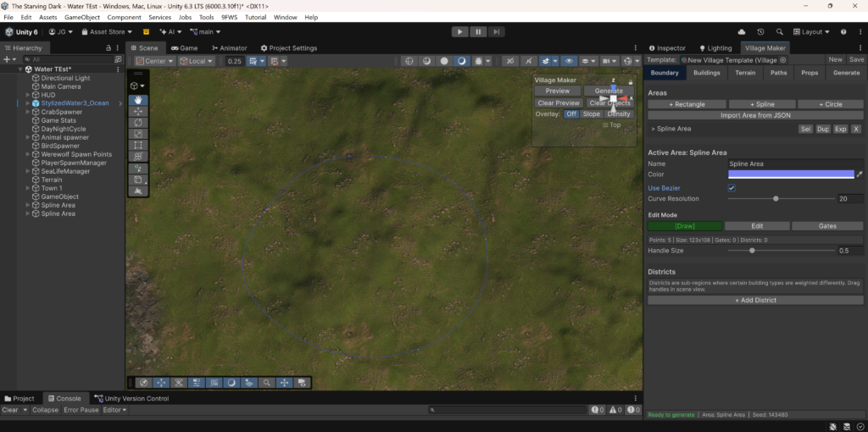Open the global search magnifier icon

(x=780, y=31)
